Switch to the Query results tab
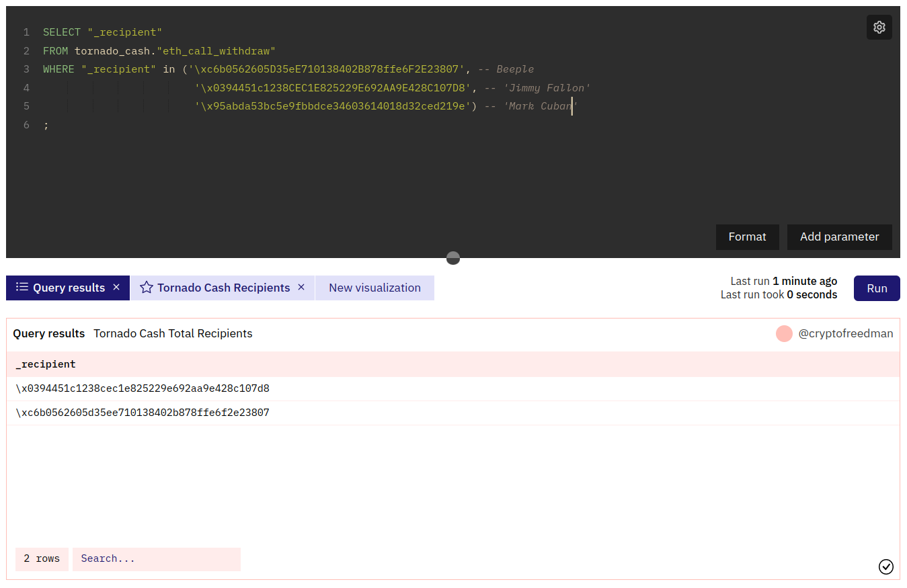 pyautogui.click(x=68, y=288)
